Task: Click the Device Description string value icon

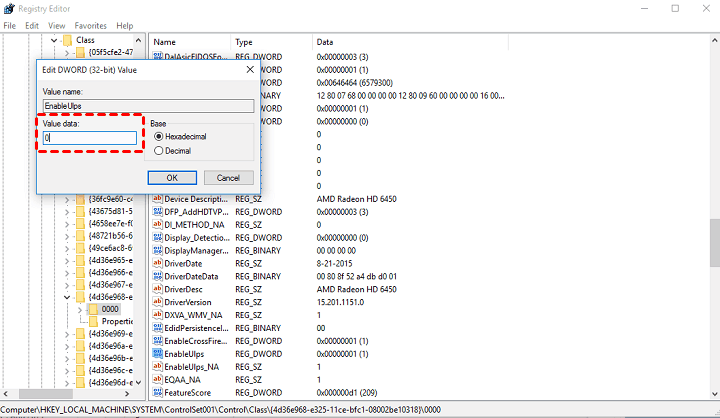Action: click(x=158, y=199)
